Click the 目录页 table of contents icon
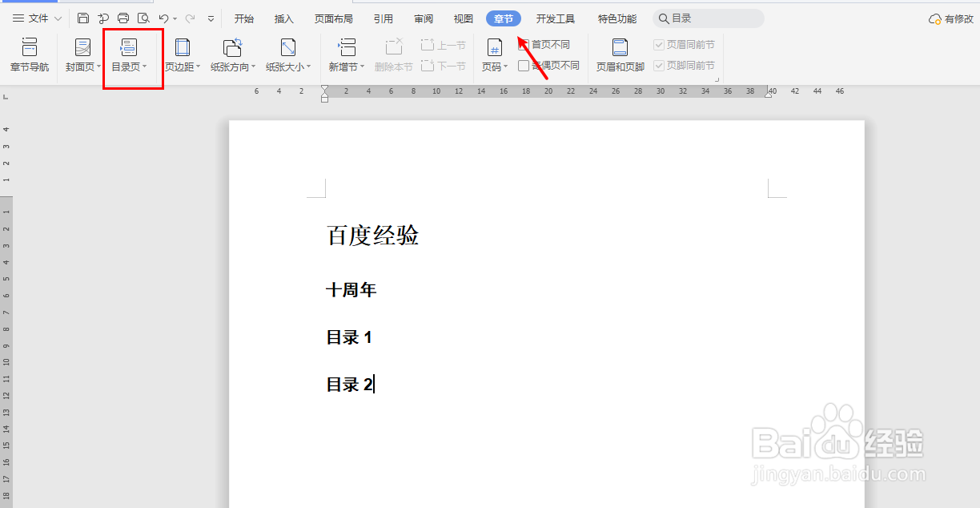 128,47
